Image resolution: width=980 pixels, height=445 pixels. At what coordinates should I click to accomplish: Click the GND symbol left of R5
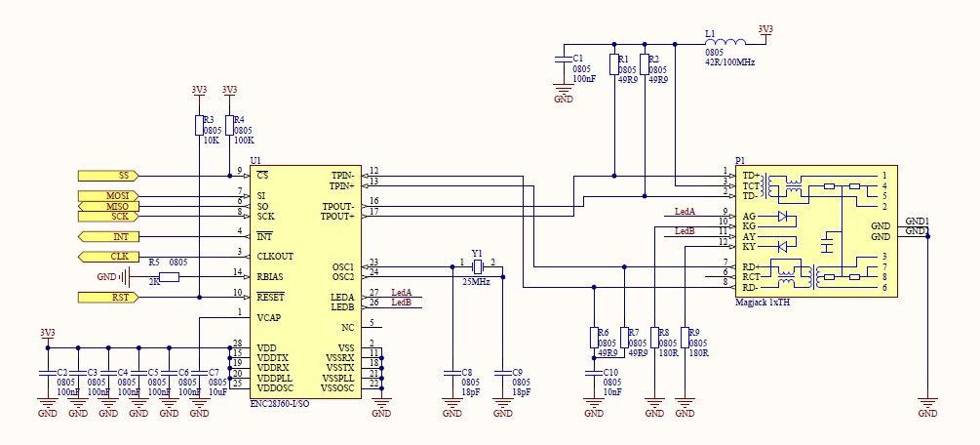(x=114, y=276)
